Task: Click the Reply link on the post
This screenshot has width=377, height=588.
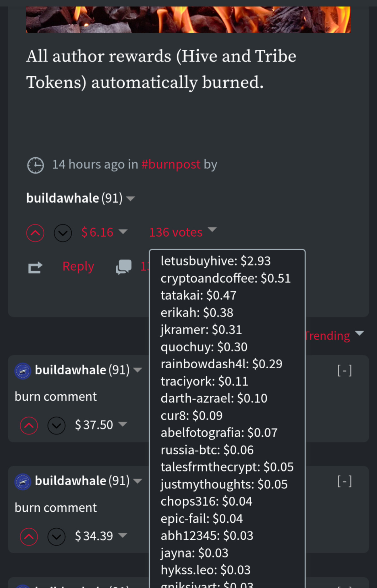Action: coord(78,267)
